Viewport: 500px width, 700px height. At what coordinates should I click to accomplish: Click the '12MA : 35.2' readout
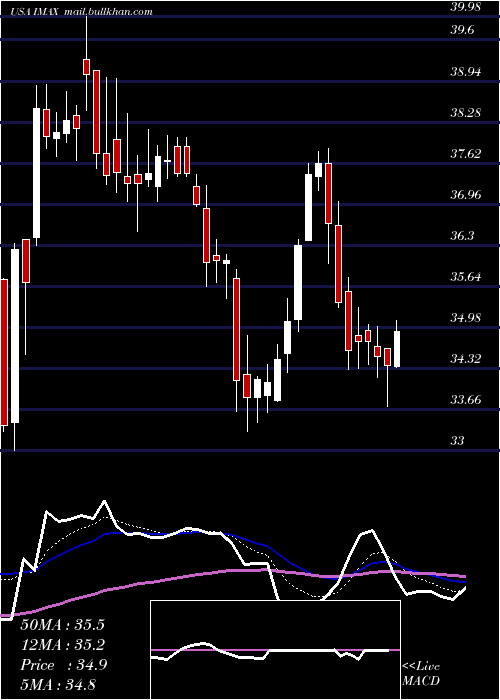pyautogui.click(x=63, y=645)
